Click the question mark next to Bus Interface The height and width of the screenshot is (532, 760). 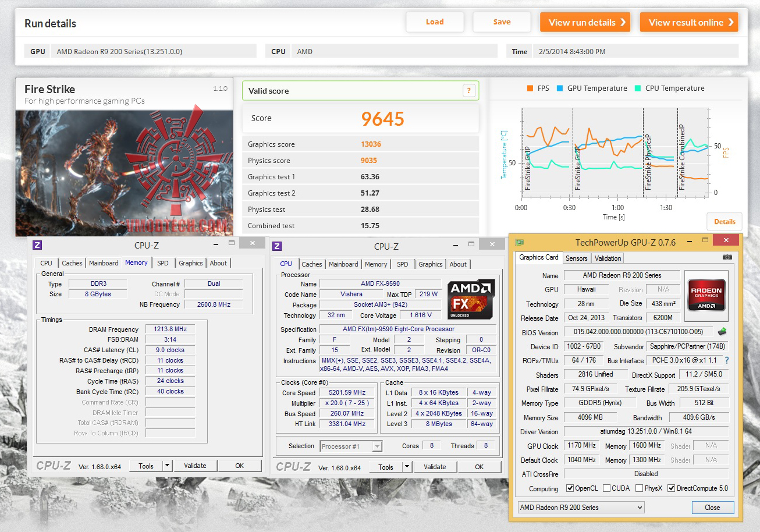click(727, 361)
